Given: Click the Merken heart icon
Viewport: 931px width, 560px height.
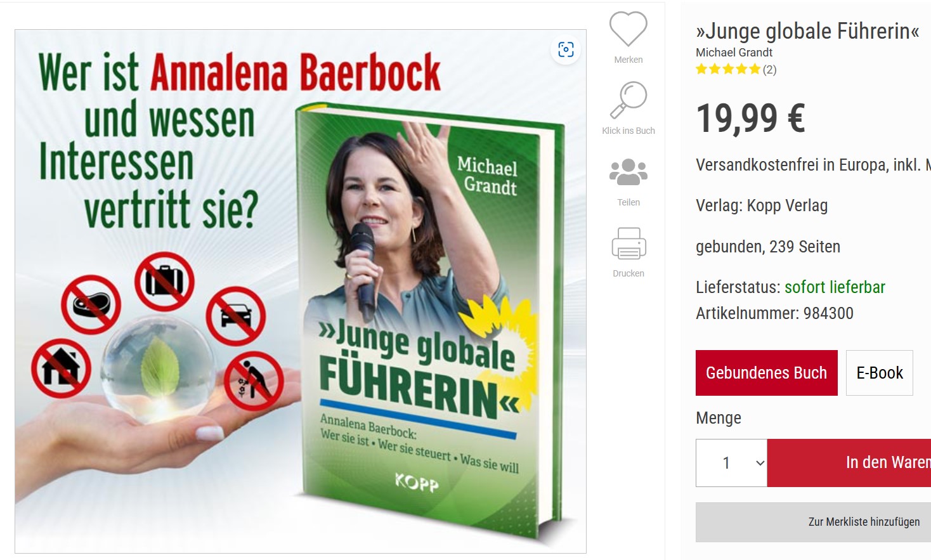Looking at the screenshot, I should pyautogui.click(x=628, y=29).
